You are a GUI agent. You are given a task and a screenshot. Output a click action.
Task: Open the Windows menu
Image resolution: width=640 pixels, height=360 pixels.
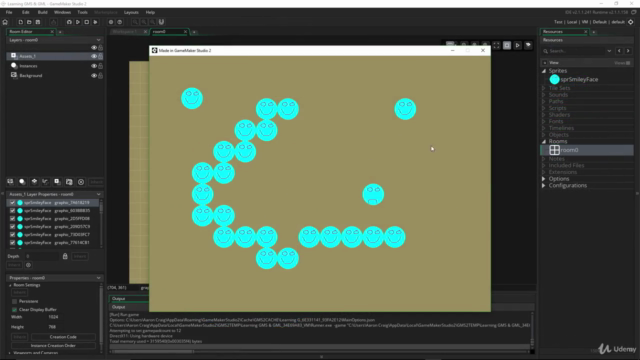tap(62, 13)
